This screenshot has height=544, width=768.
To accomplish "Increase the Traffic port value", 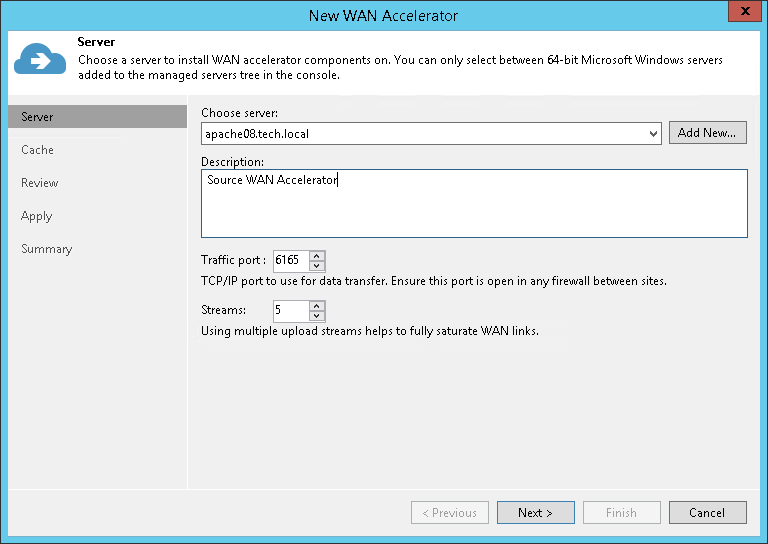I will click(317, 255).
